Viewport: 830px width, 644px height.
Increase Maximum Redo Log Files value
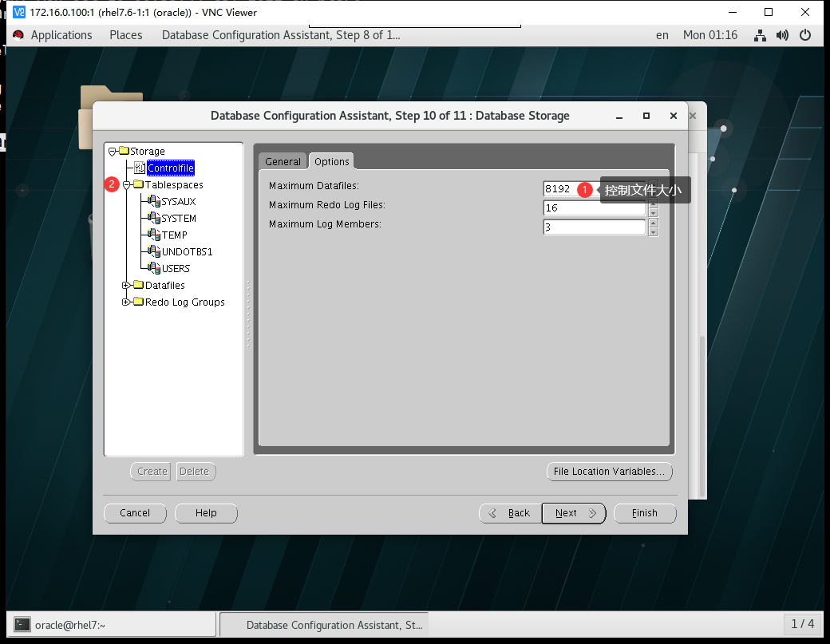point(653,204)
